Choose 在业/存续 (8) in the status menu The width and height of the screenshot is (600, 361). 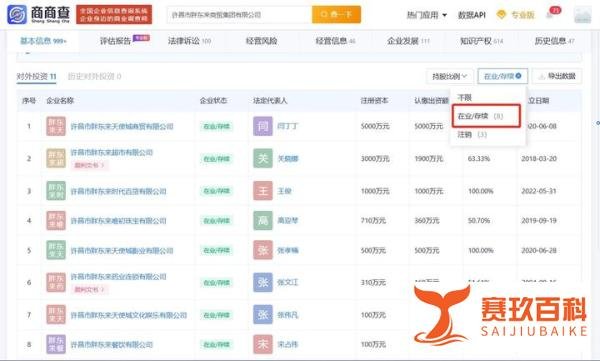[x=486, y=116]
